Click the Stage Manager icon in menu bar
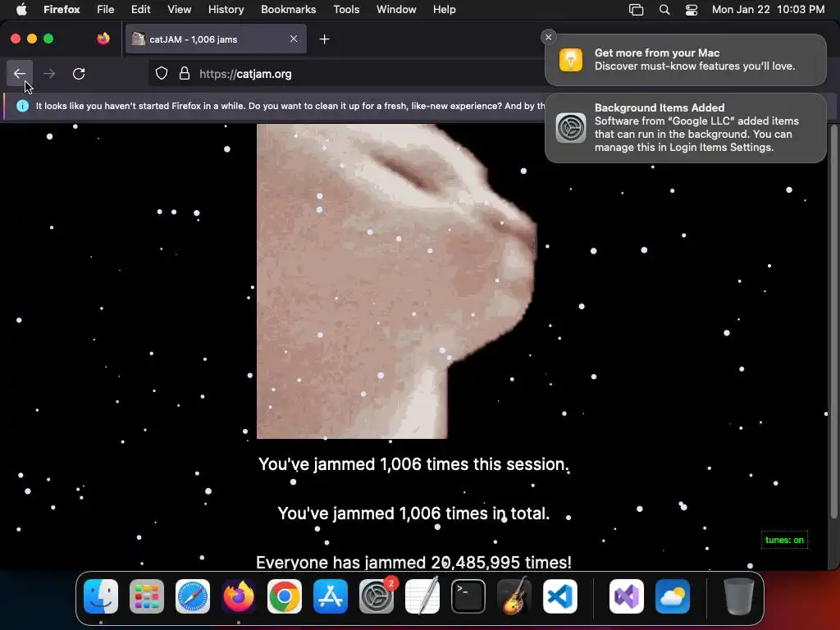The height and width of the screenshot is (630, 840). coord(636,10)
